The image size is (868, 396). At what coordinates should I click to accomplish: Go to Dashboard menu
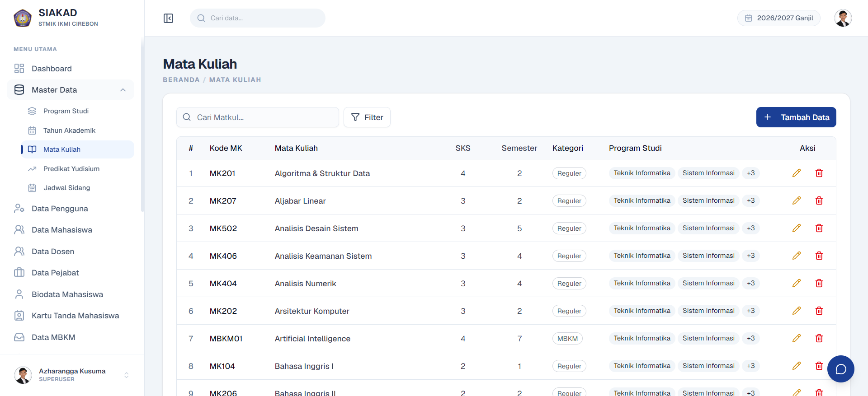[71, 69]
